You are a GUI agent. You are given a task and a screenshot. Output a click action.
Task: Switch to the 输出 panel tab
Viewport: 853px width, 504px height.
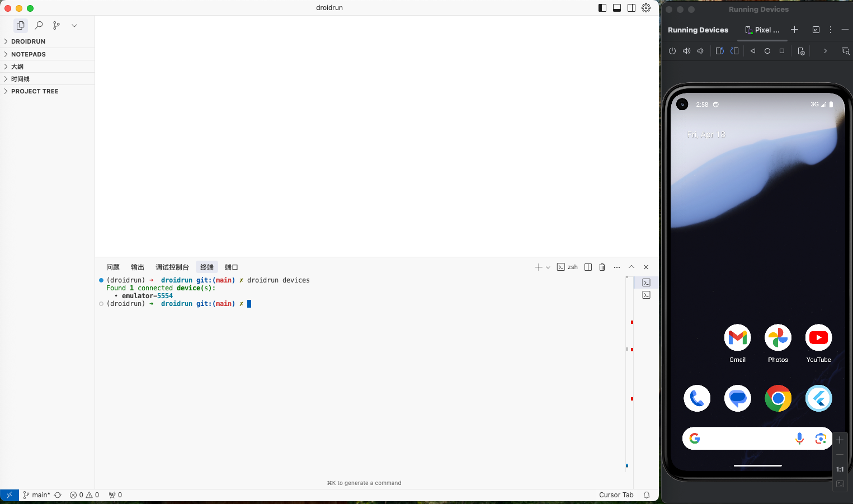tap(138, 267)
